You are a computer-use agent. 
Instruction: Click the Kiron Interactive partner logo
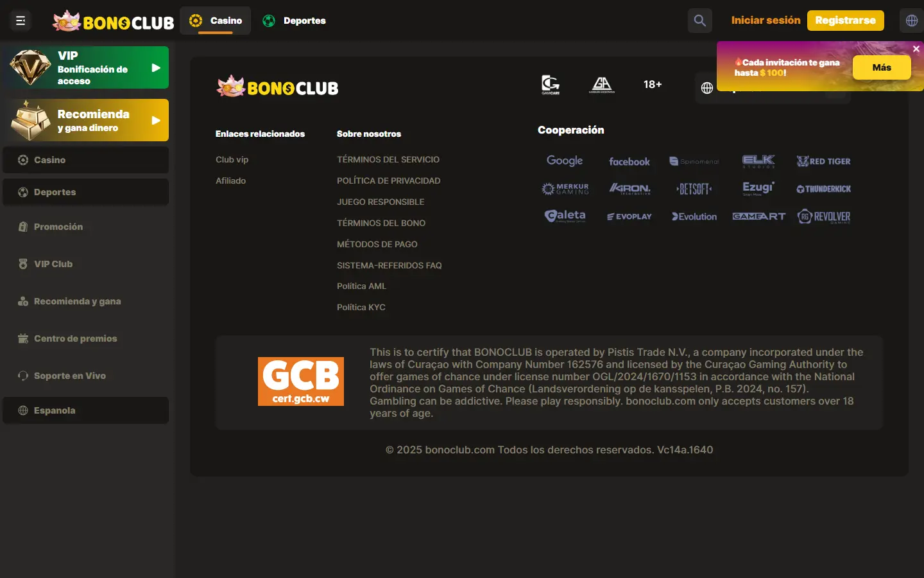[629, 189]
